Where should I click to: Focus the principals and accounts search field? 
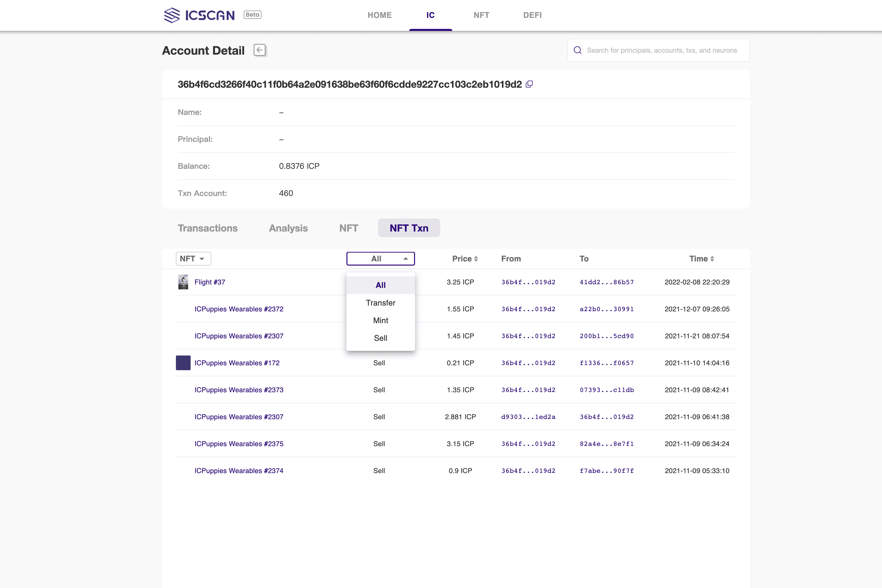click(662, 50)
